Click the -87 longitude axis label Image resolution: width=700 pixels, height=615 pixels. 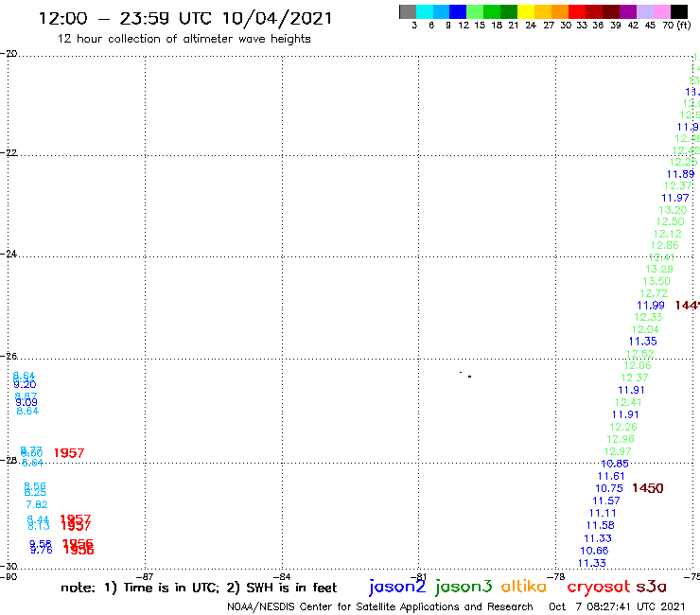point(145,577)
